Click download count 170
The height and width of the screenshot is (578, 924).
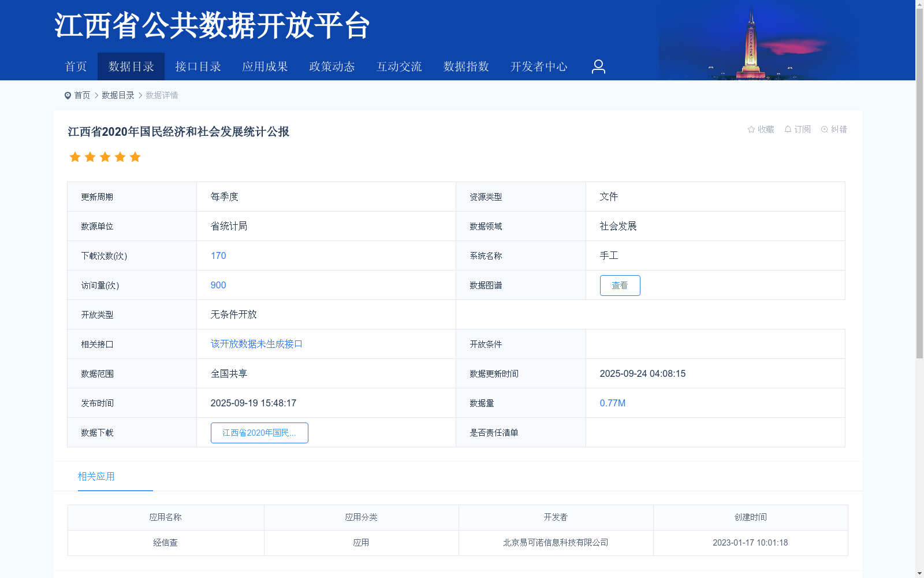[218, 255]
